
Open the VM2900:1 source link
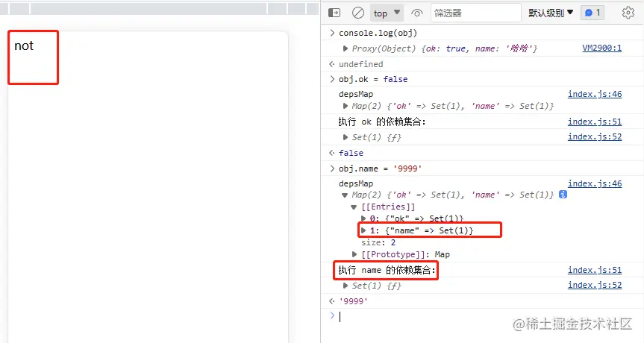pos(601,48)
